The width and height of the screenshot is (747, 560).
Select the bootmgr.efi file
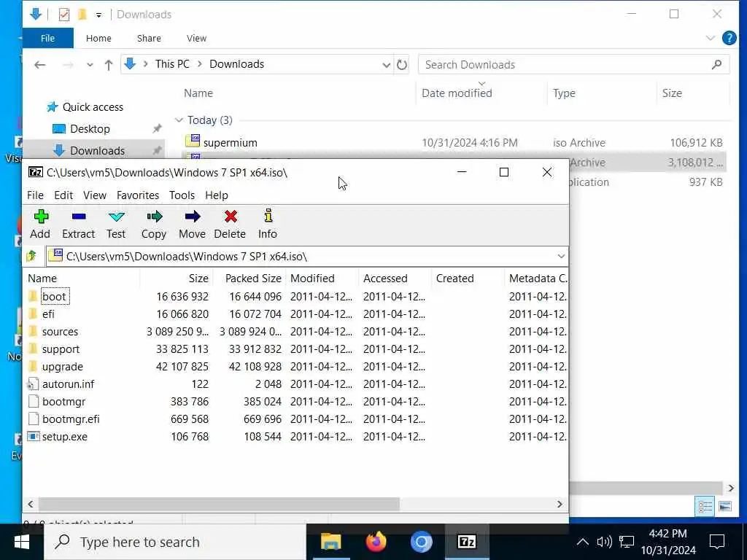pyautogui.click(x=71, y=419)
